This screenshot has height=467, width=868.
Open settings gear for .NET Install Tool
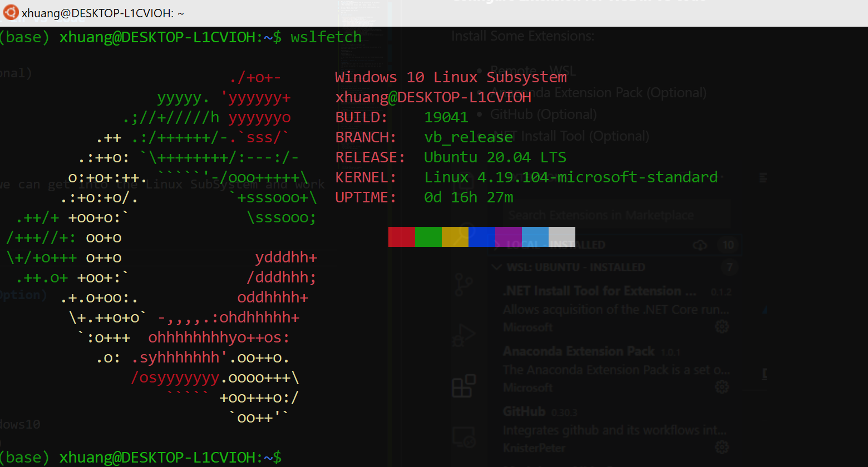pos(722,326)
